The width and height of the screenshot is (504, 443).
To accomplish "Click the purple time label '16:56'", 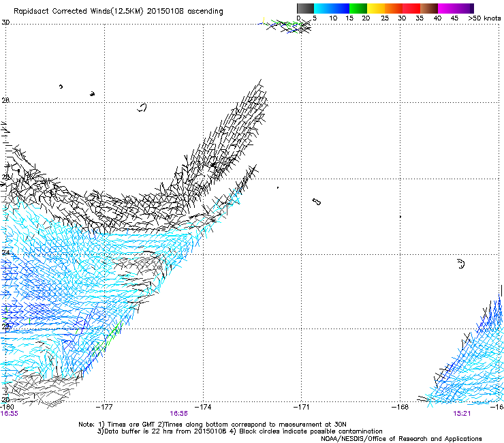I will coord(178,414).
